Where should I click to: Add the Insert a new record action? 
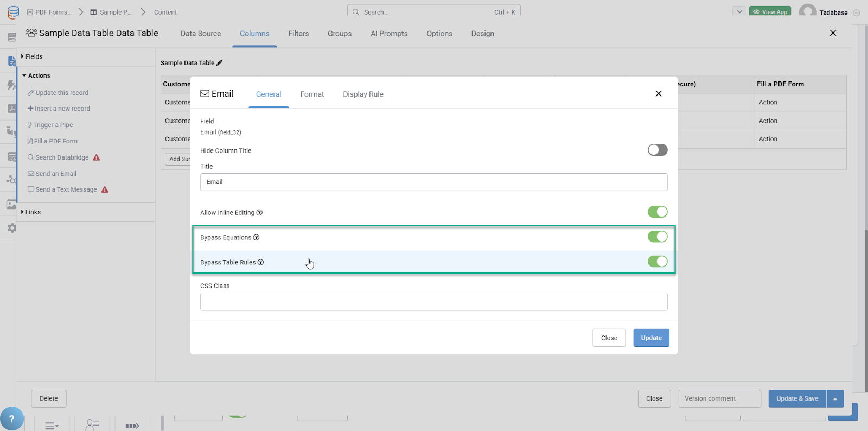coord(59,109)
